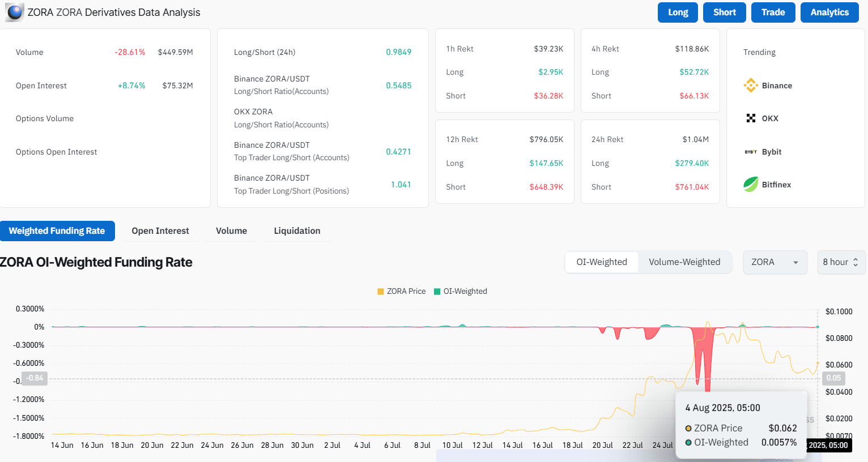Click the Short button
Screen dimensions: 868x462
(x=725, y=12)
